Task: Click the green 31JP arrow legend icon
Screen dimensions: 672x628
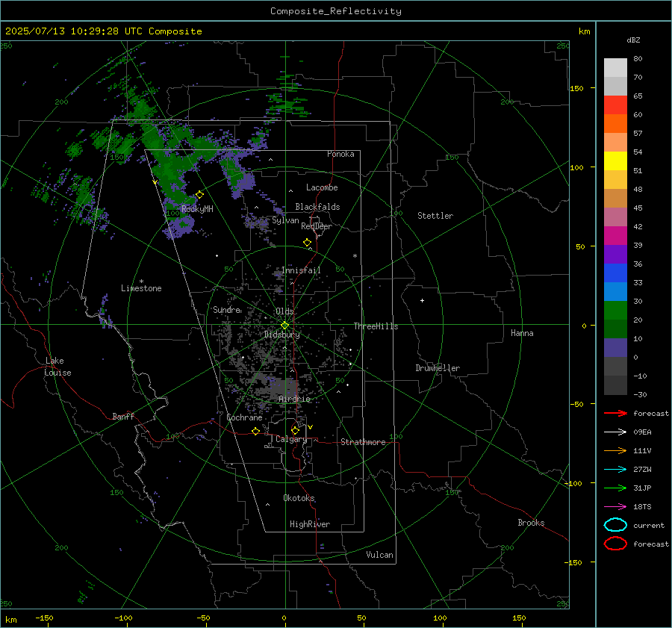Action: 615,488
